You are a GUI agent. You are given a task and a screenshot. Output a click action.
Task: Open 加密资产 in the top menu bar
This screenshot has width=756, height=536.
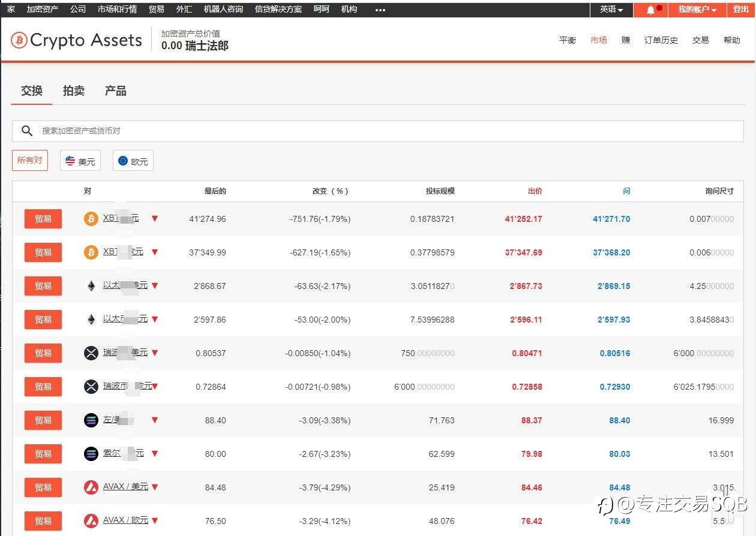pos(43,10)
